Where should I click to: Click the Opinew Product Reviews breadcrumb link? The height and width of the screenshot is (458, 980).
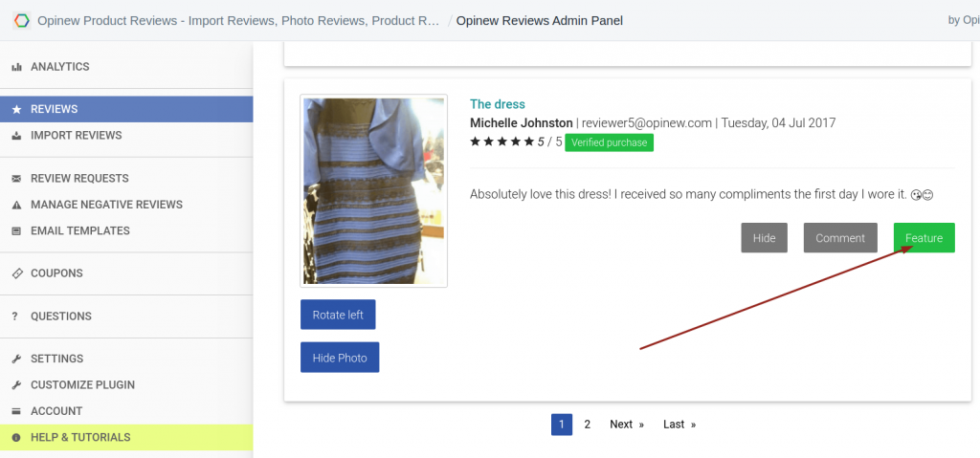point(238,21)
